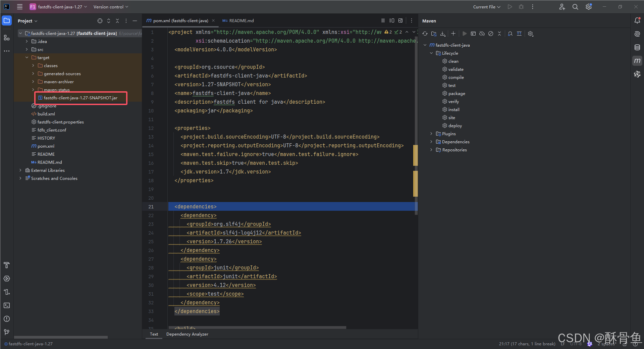The width and height of the screenshot is (644, 349).
Task: Open the Services tool window
Action: coord(7,279)
